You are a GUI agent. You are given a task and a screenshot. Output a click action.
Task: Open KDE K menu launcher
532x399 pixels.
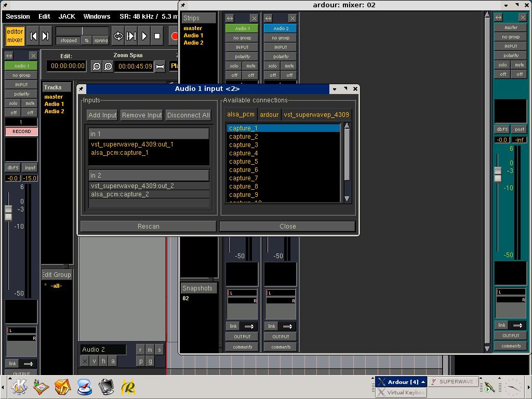click(x=19, y=387)
